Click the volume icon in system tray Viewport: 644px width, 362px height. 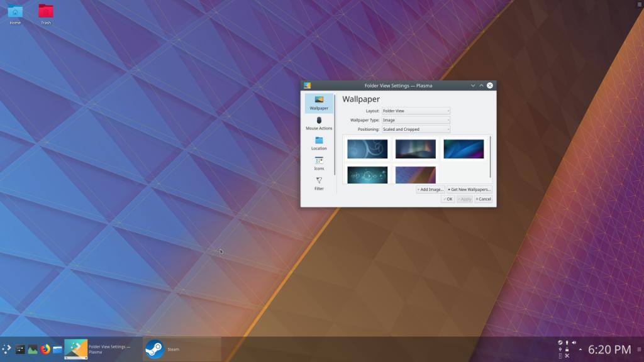[574, 343]
